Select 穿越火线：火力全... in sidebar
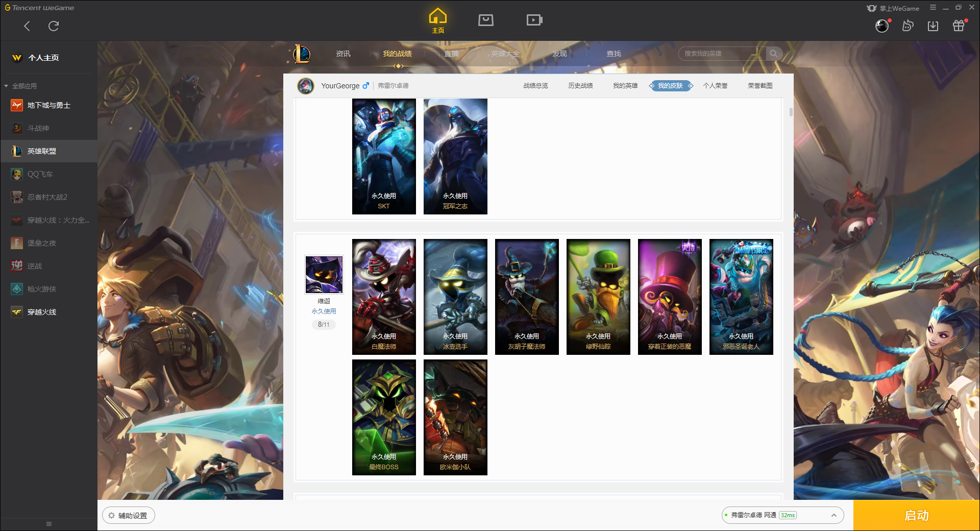This screenshot has width=980, height=531. (x=48, y=220)
